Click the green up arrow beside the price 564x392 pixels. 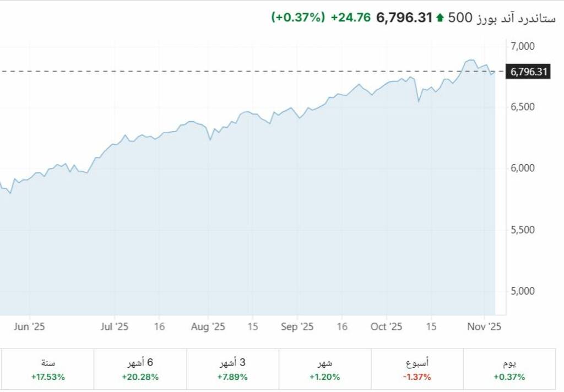[440, 18]
